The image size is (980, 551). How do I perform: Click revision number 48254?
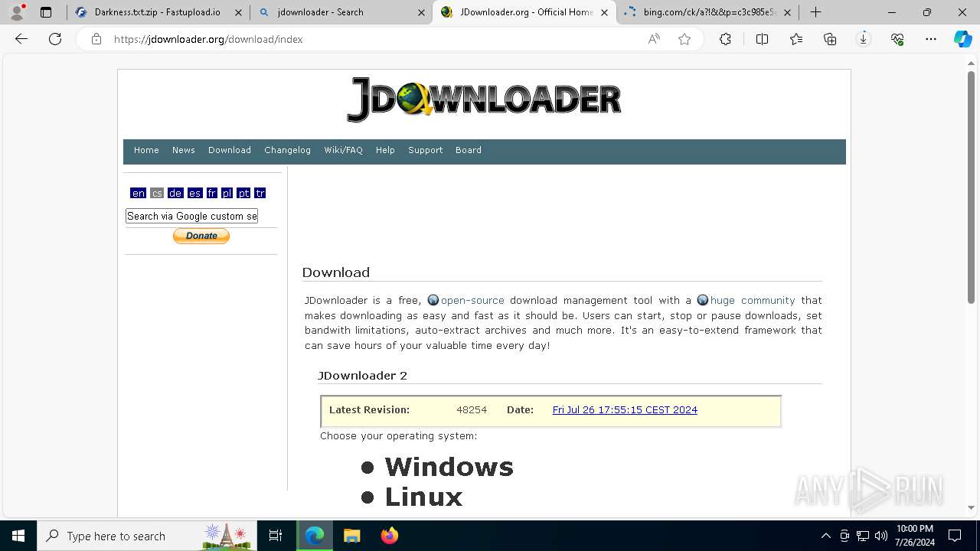point(472,409)
